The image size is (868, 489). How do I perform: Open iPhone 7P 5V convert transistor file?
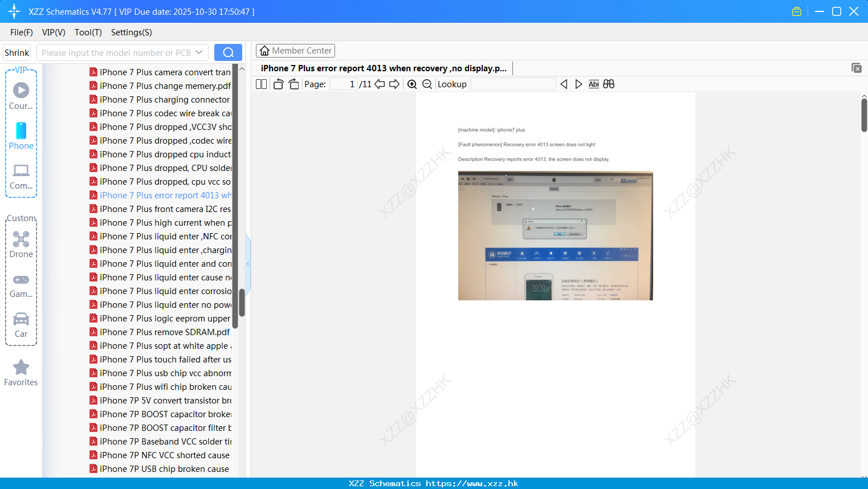coord(160,400)
